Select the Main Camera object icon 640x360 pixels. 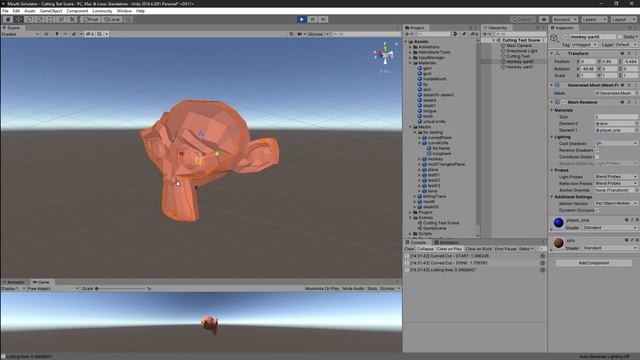[503, 46]
